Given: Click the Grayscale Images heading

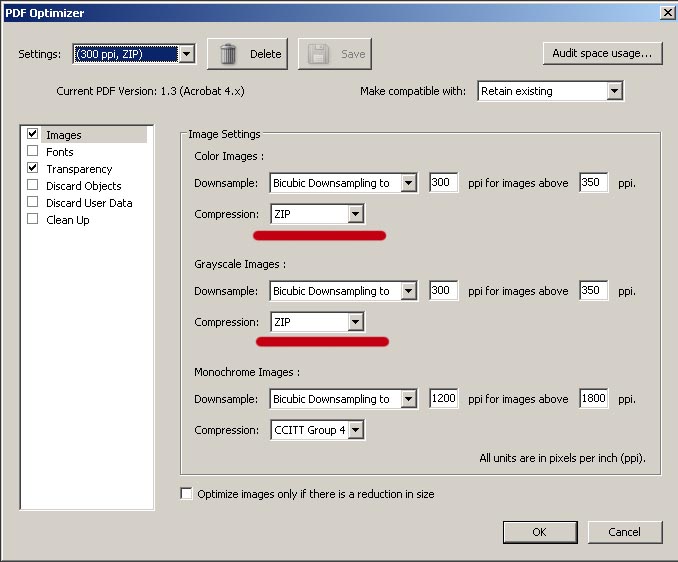Looking at the screenshot, I should pyautogui.click(x=240, y=264).
